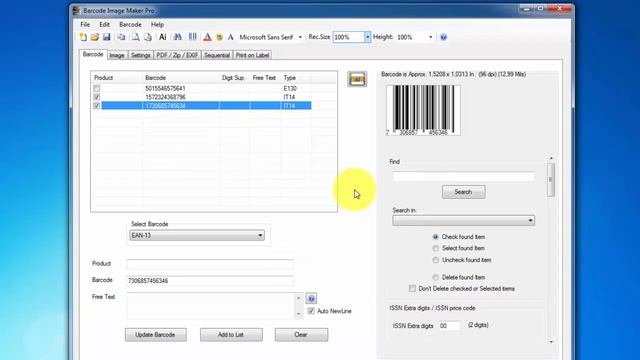Open the Height 100% dropdown
Viewport: 640px width, 360px height.
(x=430, y=37)
